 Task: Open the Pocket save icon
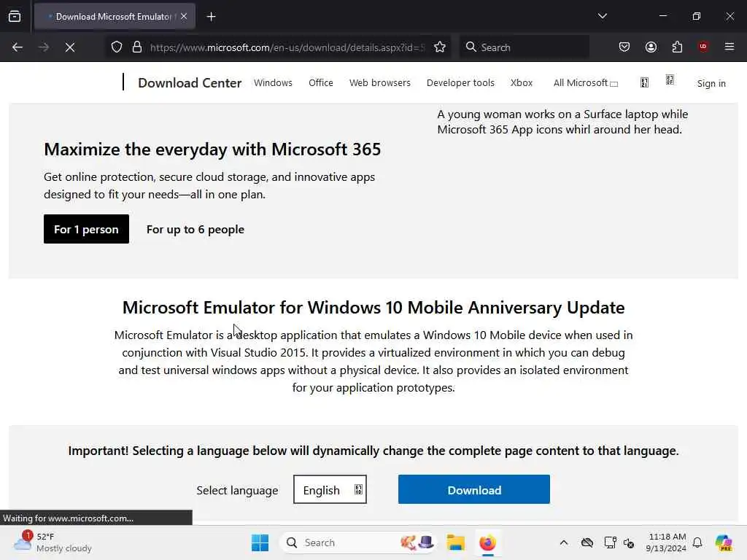click(624, 47)
